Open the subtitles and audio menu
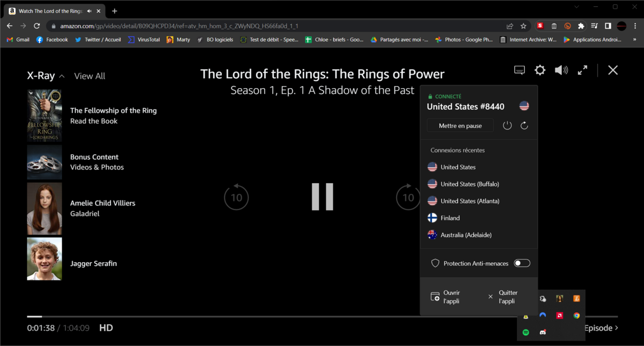This screenshot has width=644, height=346. (x=519, y=70)
